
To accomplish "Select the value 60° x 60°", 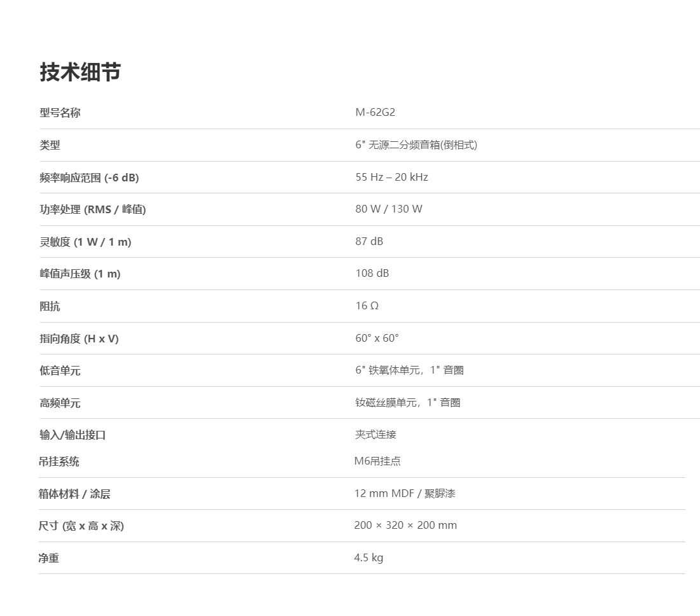I will pyautogui.click(x=377, y=338).
